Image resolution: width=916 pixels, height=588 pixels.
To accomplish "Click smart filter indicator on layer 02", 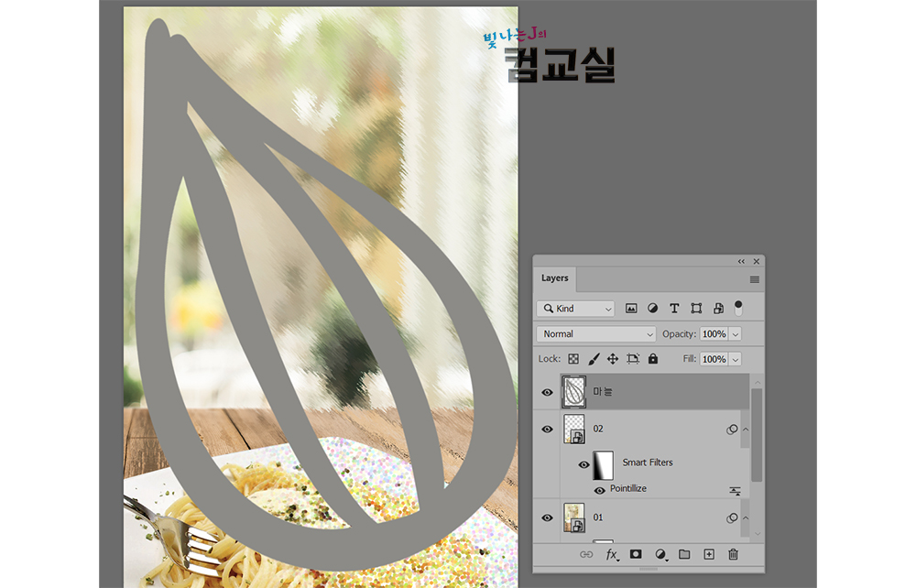I will 731,430.
